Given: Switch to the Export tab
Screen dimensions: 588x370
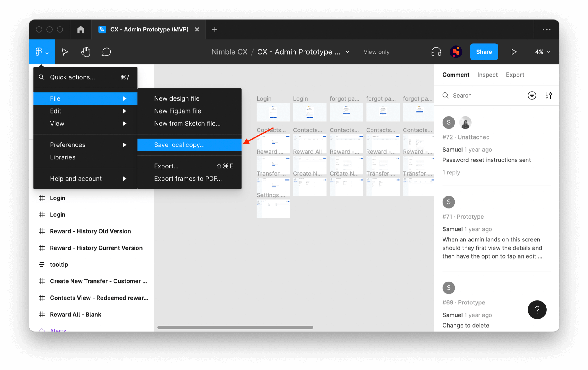Looking at the screenshot, I should point(515,75).
